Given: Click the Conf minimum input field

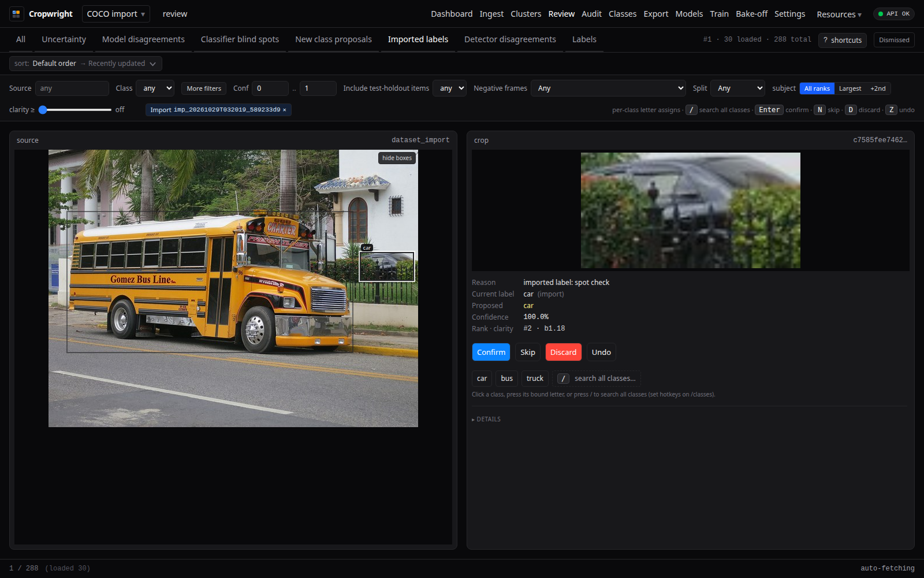Looking at the screenshot, I should coord(270,88).
